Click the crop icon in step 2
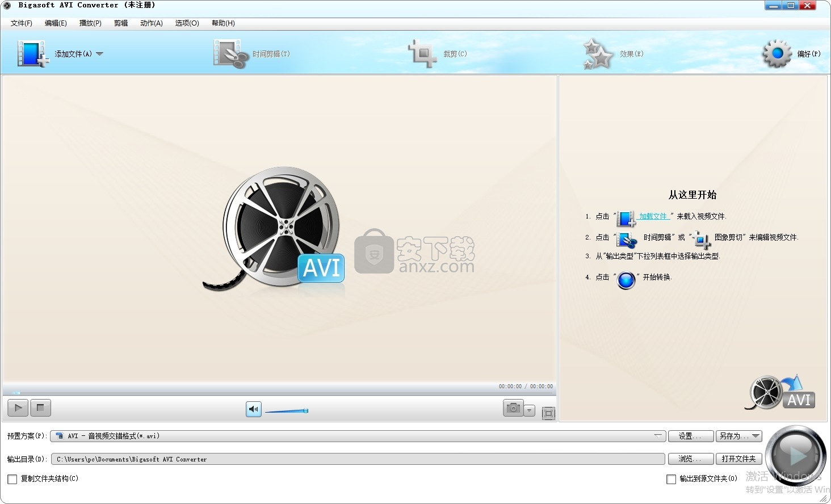The image size is (831, 504). click(x=702, y=240)
